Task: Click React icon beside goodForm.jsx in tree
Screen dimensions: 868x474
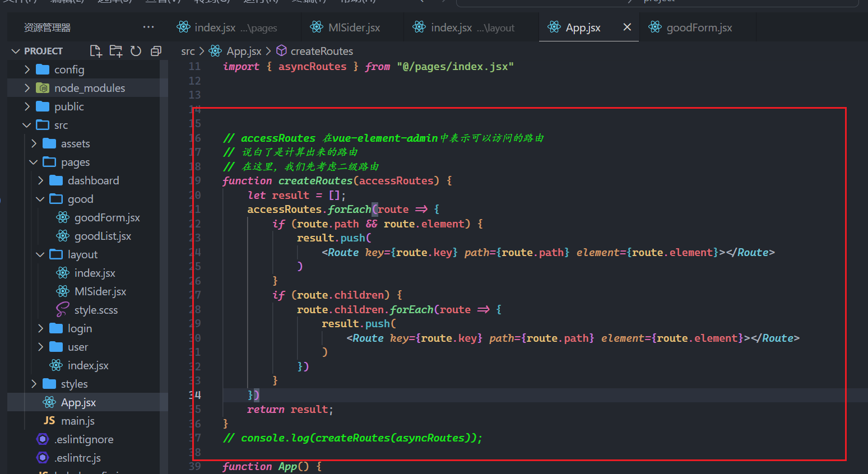Action: [63, 217]
